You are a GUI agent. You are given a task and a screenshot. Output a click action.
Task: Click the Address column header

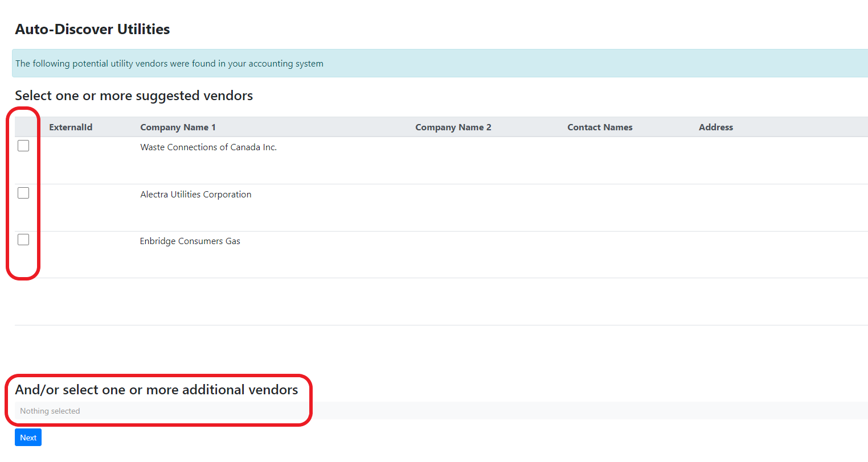[716, 127]
